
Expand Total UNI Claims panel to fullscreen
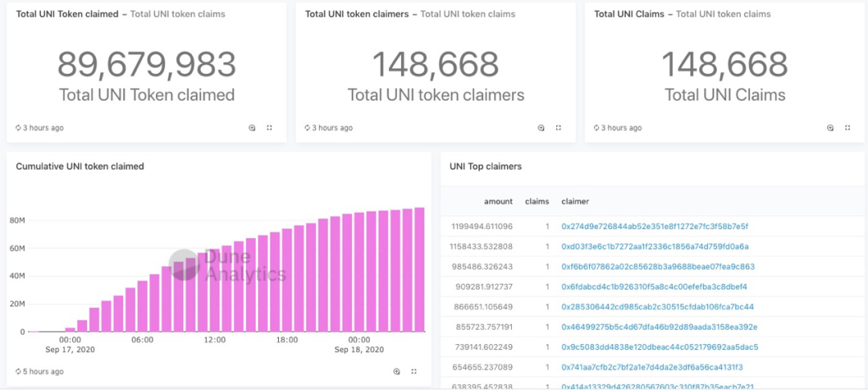tap(848, 128)
